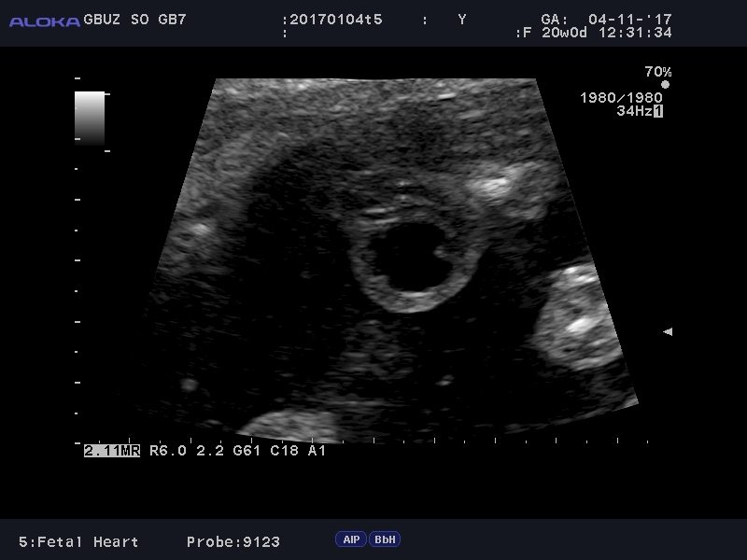
Task: Click the C18 contrast value
Action: click(284, 451)
